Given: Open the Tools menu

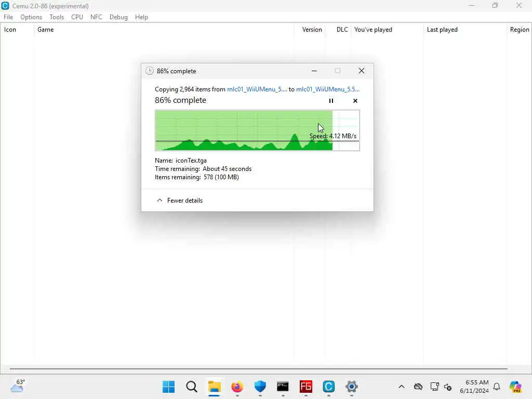Looking at the screenshot, I should pyautogui.click(x=57, y=17).
